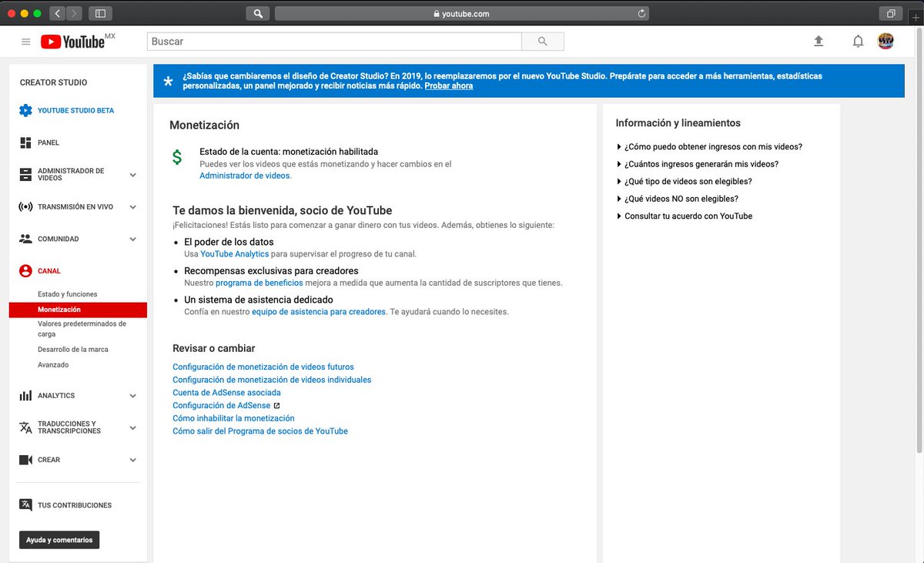This screenshot has height=563, width=924.
Task: Open the YouTube hamburger guide menu
Action: [x=26, y=42]
